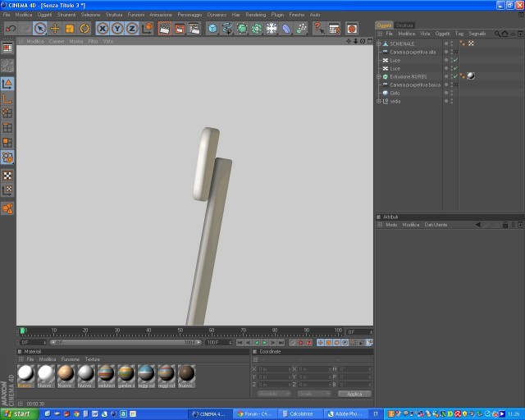
Task: Open the deformer capsule icon
Action: click(x=286, y=29)
